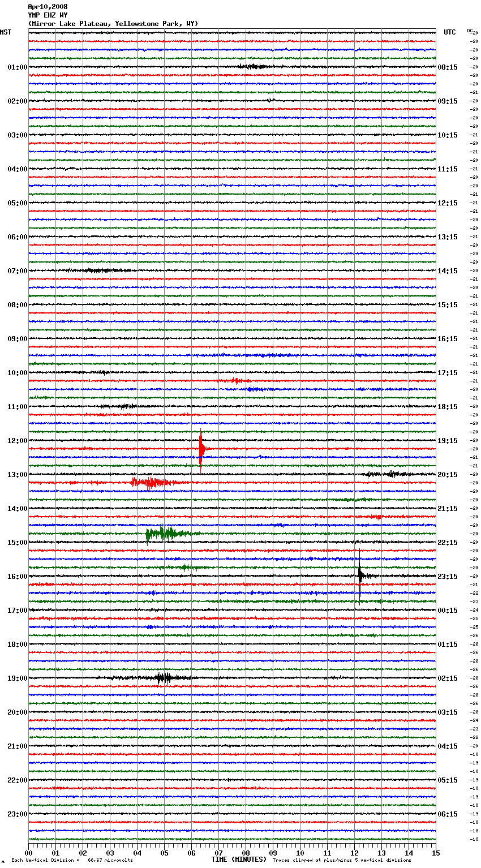Select the 01:00 MST time label
Image resolution: width=481 pixels, height=868 pixels.
[18, 67]
